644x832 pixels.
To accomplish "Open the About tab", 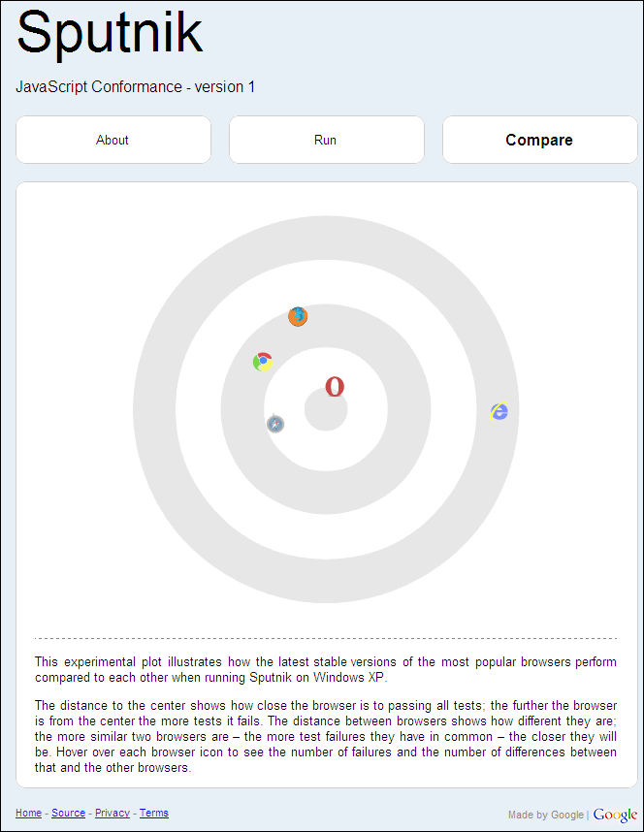I will 113,140.
